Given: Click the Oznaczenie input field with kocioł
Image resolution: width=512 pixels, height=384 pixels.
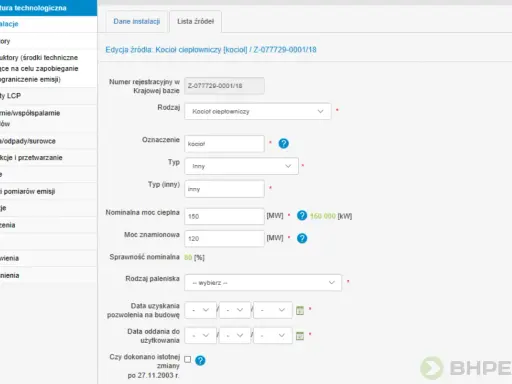Looking at the screenshot, I should 224,144.
